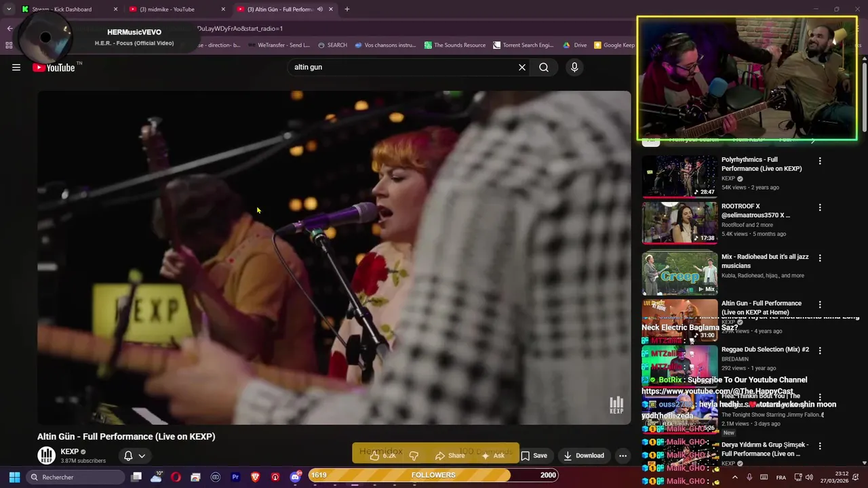This screenshot has width=868, height=488.
Task: Mute the playing tab via speaker icon
Action: tap(320, 9)
